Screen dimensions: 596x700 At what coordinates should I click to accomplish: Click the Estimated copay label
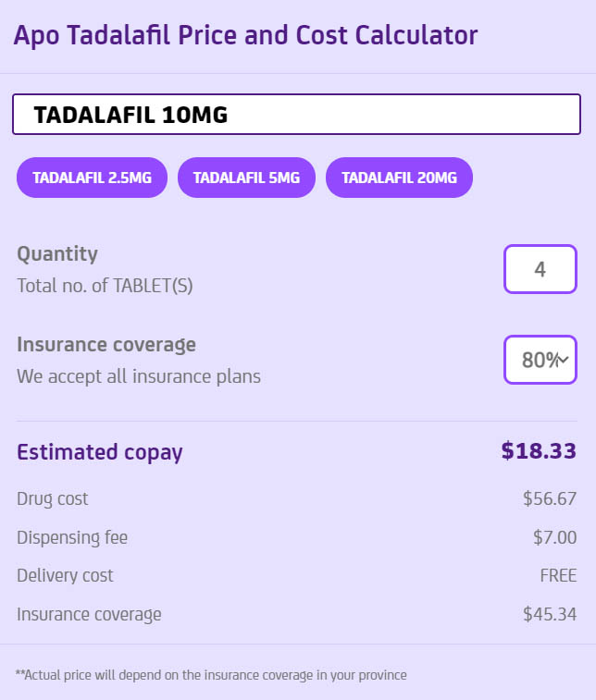[x=100, y=452]
